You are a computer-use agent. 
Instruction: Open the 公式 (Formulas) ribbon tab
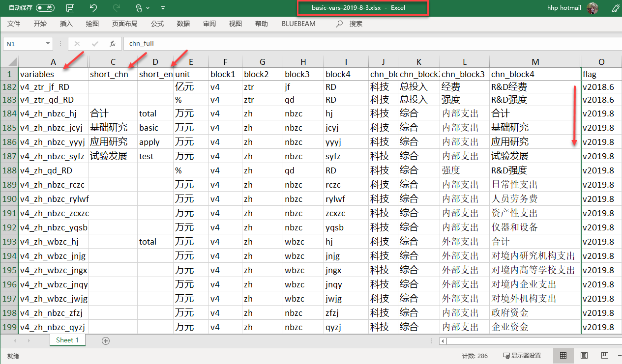tap(157, 24)
